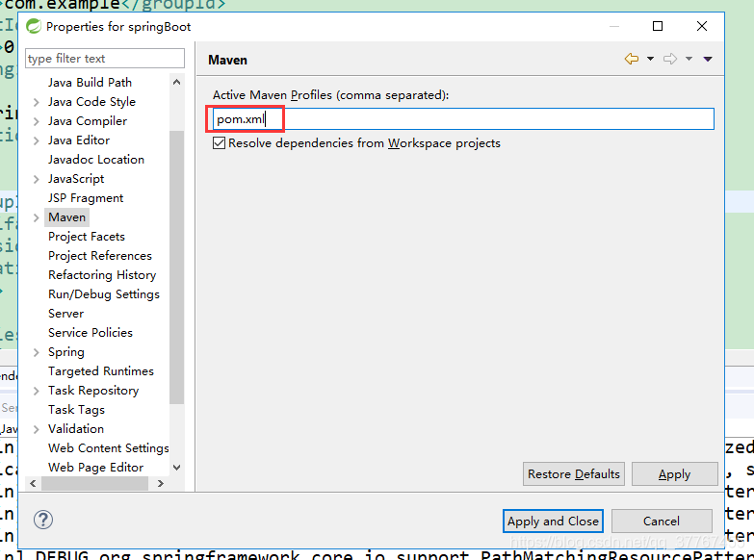Select Server properties page

tap(65, 313)
